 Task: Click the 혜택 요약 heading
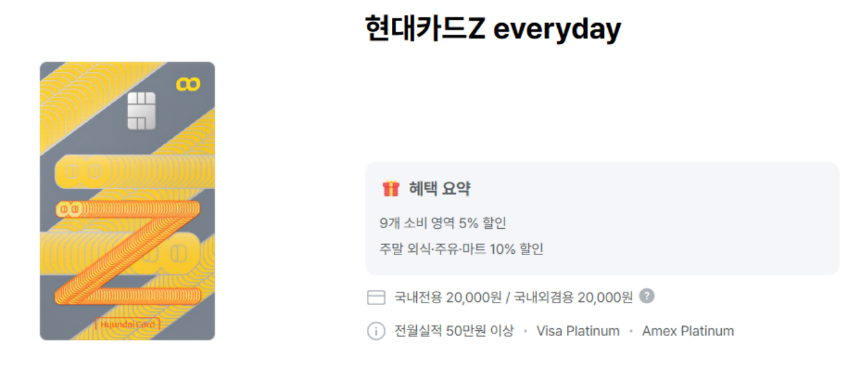439,189
